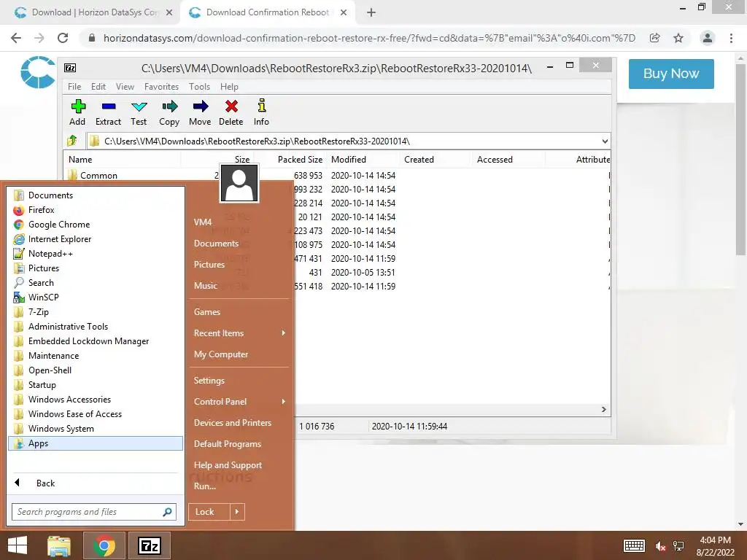Click the share page icon in address bar
747x560 pixels.
(x=655, y=38)
